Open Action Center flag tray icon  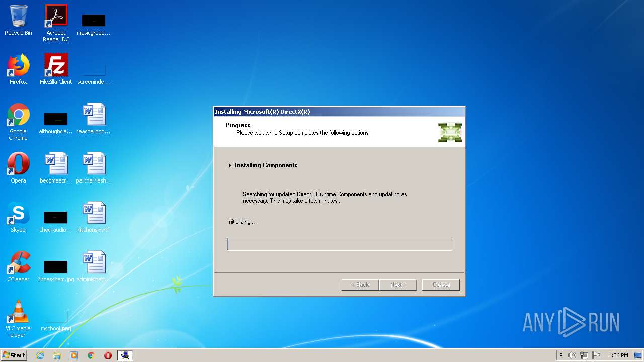click(x=596, y=355)
